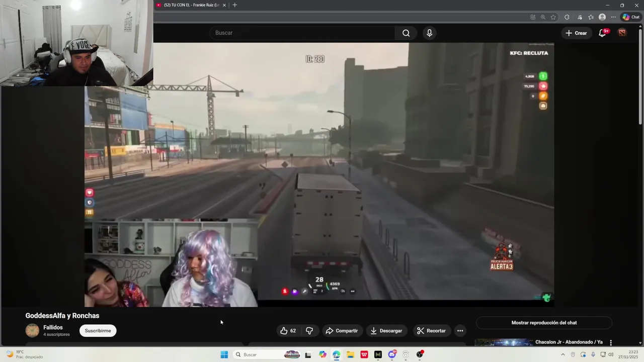Dislike the video with thumbs down
Viewport: 644px width, 362px height.
tap(309, 331)
